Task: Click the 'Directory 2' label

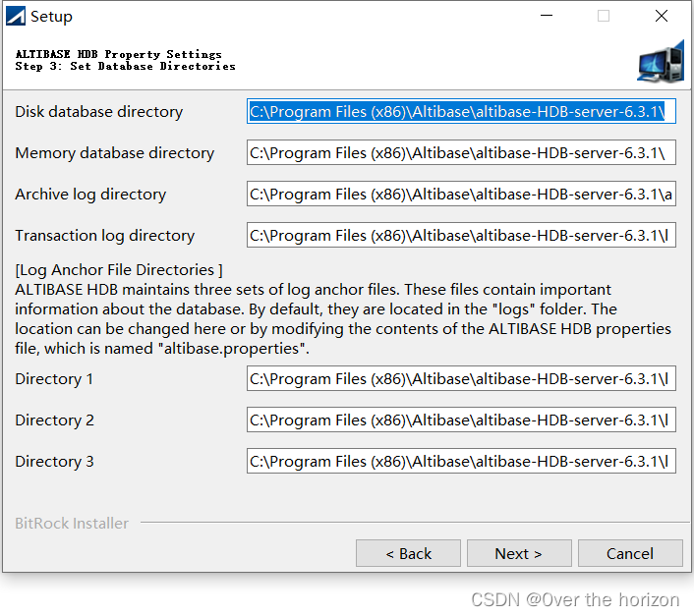Action: (54, 420)
